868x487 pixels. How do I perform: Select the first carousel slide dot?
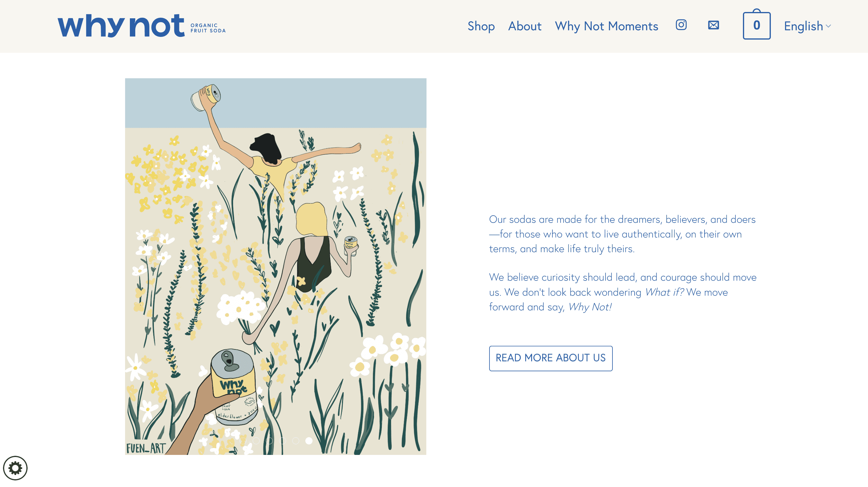[243, 441]
